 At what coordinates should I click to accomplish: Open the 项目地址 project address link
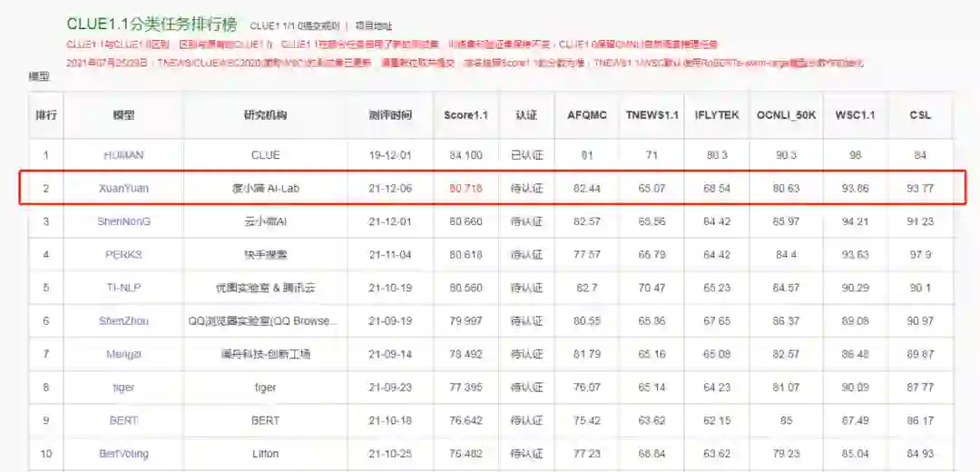point(374,26)
